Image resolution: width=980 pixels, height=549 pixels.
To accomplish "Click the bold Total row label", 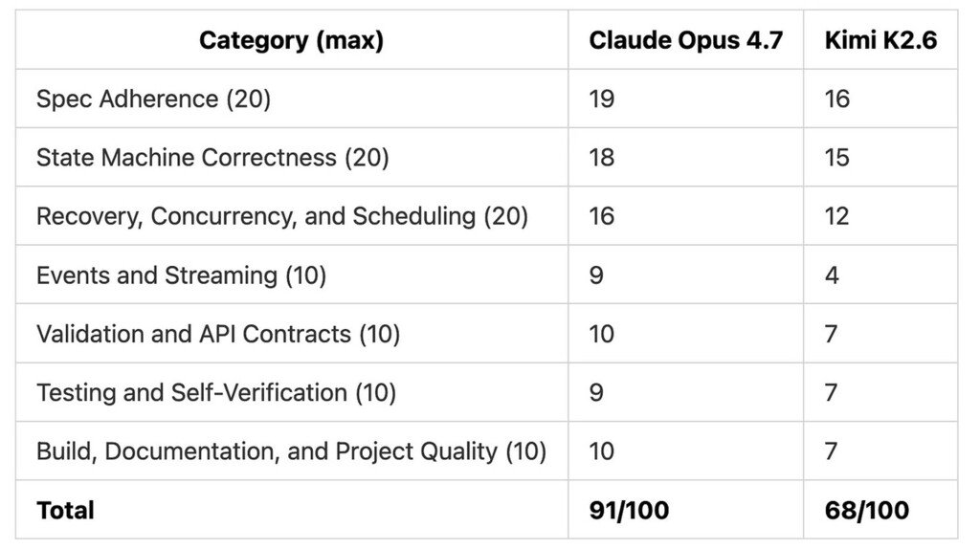I will (x=65, y=511).
